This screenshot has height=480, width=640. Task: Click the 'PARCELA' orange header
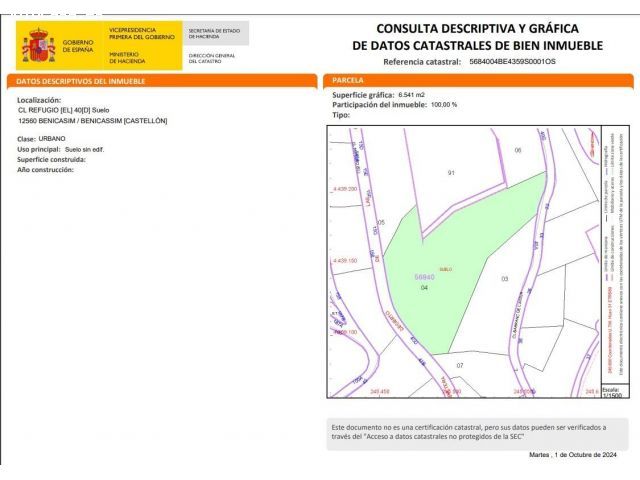[478, 80]
